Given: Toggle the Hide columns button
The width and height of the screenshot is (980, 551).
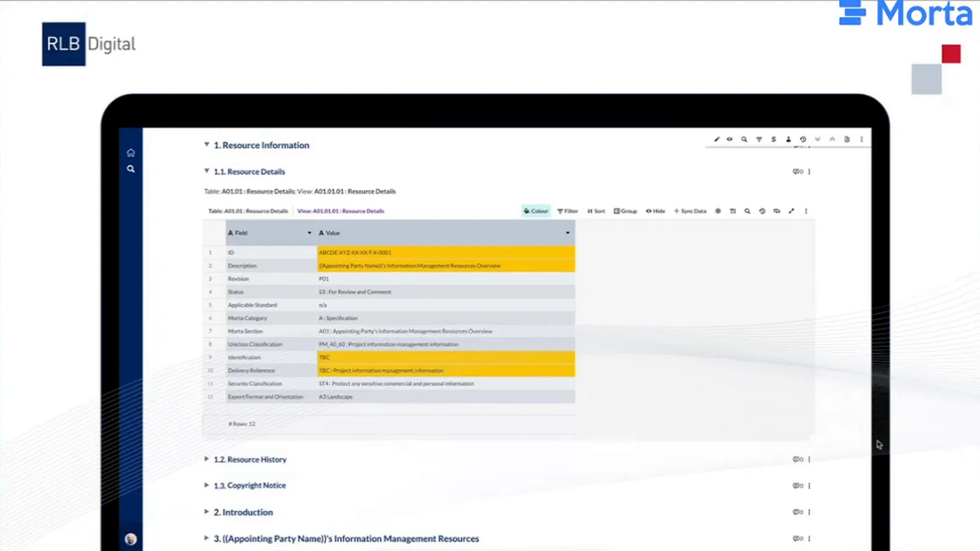Looking at the screenshot, I should tap(655, 211).
